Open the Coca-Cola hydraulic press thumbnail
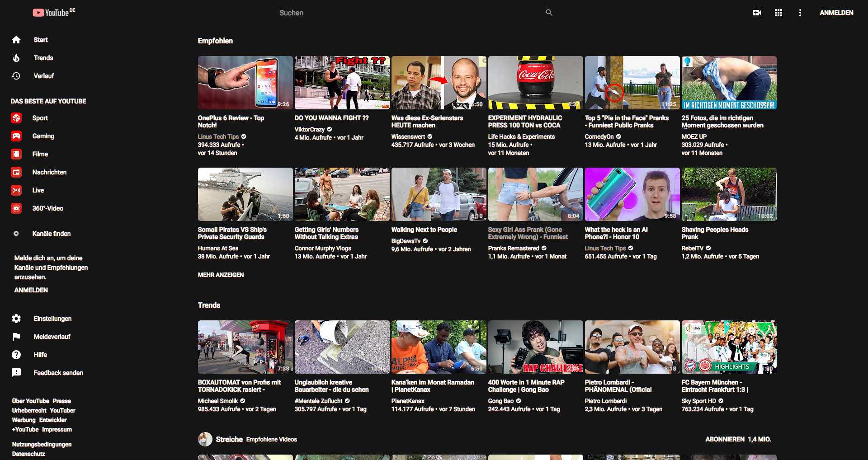This screenshot has height=460, width=868. point(535,83)
